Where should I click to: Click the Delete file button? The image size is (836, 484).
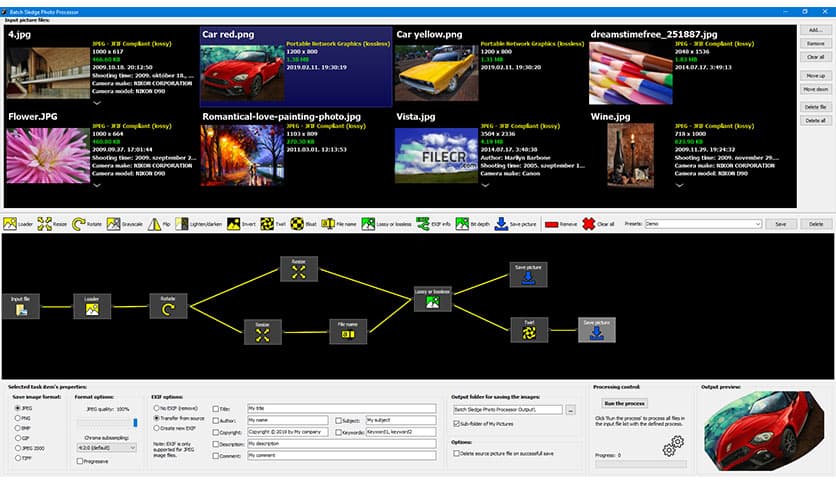[815, 107]
